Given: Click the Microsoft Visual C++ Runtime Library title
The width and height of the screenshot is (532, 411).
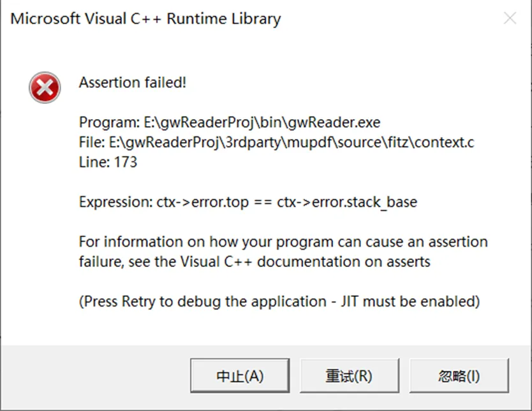Looking at the screenshot, I should click(145, 19).
